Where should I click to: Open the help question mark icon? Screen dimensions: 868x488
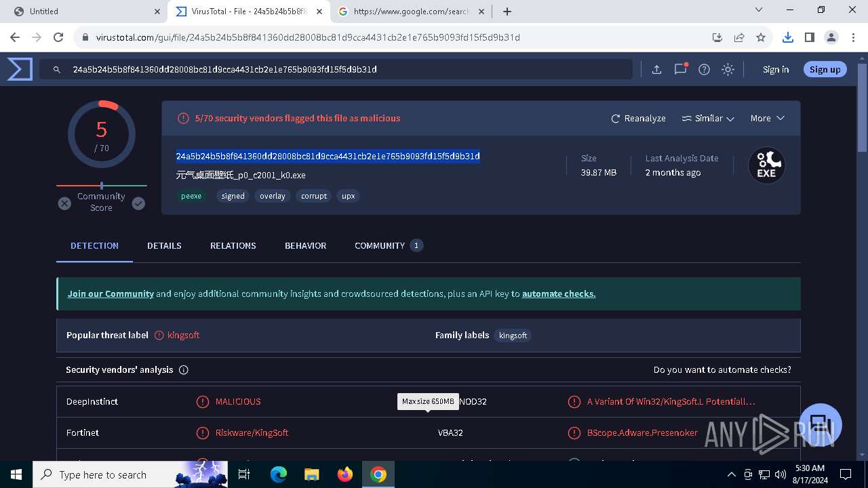[704, 69]
